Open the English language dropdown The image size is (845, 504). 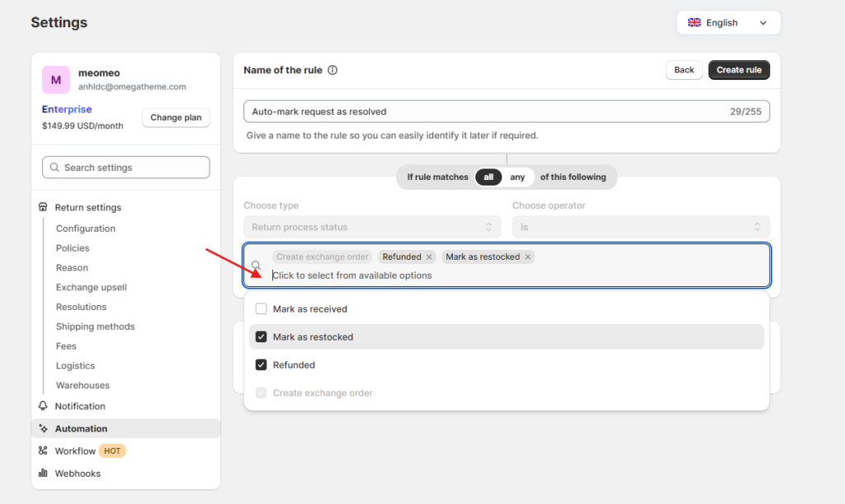point(763,22)
